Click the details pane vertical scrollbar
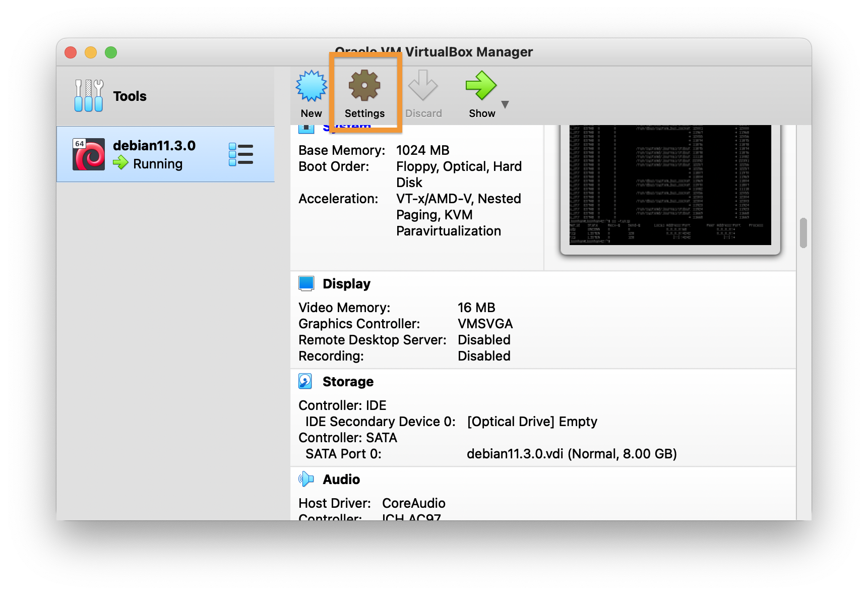Viewport: 868px width, 595px height. (803, 233)
